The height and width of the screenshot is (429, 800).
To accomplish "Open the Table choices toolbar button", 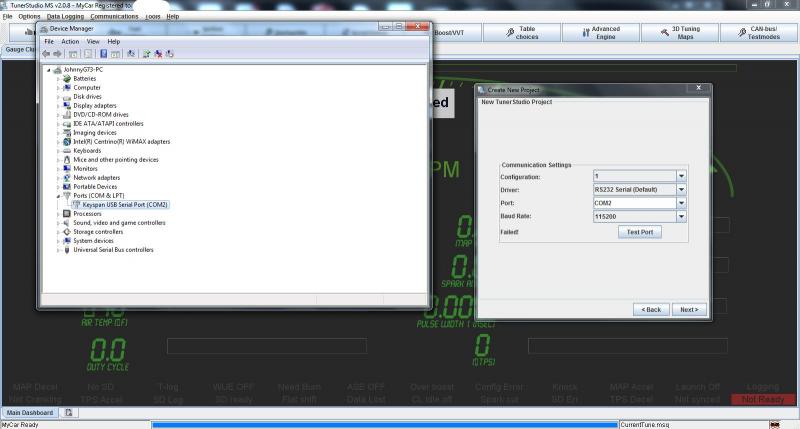I will tap(521, 33).
